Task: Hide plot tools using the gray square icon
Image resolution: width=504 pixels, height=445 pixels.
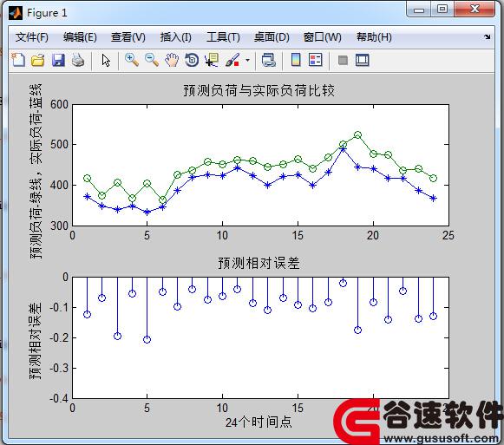Action: click(343, 60)
